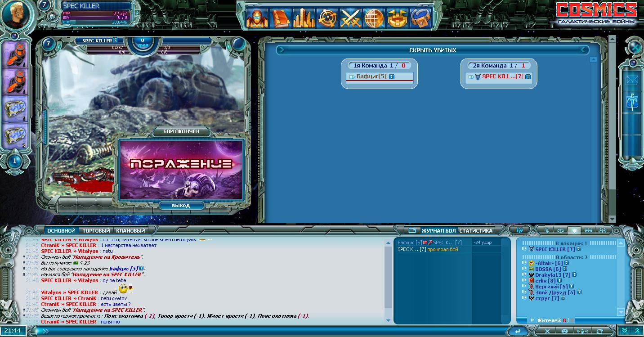The width and height of the screenshot is (644, 337).
Task: Click the right arrow on СКРЫТЬ УБИТЫХ bar
Action: click(x=584, y=50)
